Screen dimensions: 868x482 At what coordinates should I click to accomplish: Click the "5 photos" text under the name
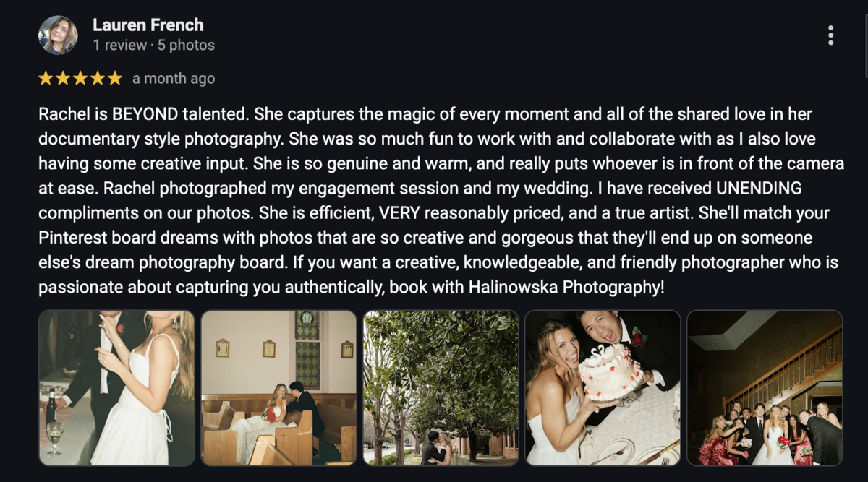coord(187,45)
